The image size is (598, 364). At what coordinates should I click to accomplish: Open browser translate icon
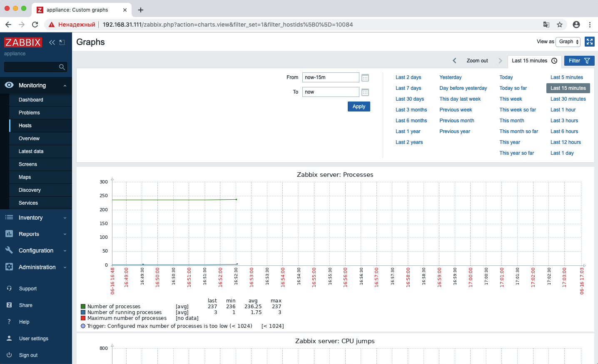point(546,25)
